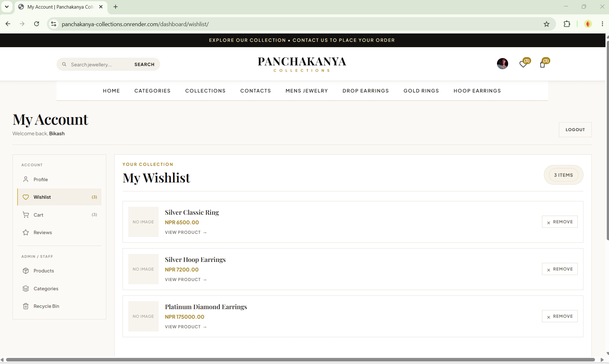Viewport: 609px width, 364px height.
Task: Open the HOOP EARRINGS menu item
Action: [477, 91]
